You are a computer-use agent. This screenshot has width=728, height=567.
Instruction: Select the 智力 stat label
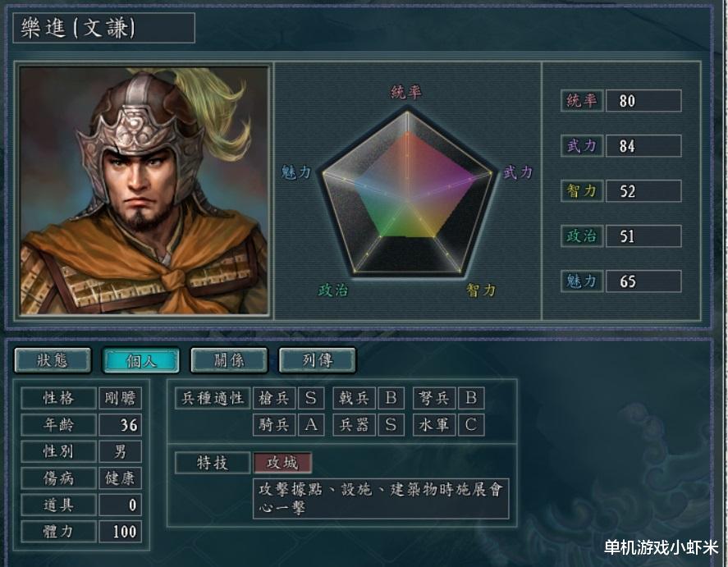point(582,190)
